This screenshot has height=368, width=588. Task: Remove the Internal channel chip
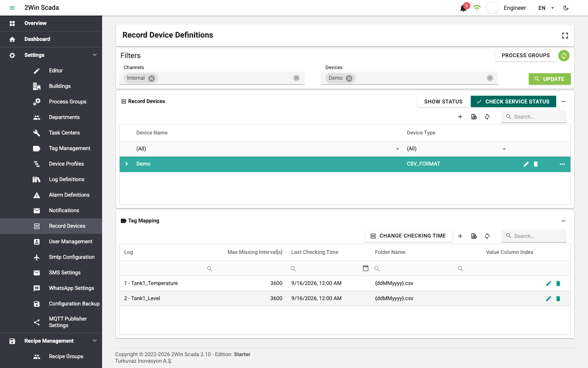pyautogui.click(x=151, y=79)
